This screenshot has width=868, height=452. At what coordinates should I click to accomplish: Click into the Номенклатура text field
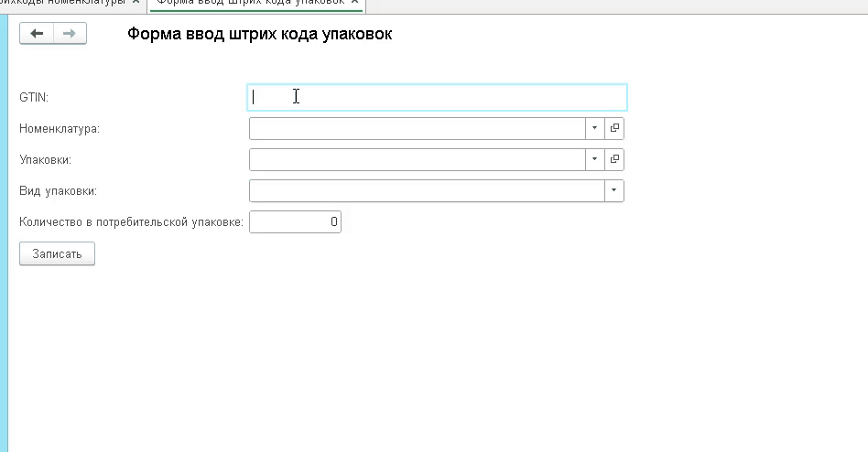pyautogui.click(x=417, y=128)
